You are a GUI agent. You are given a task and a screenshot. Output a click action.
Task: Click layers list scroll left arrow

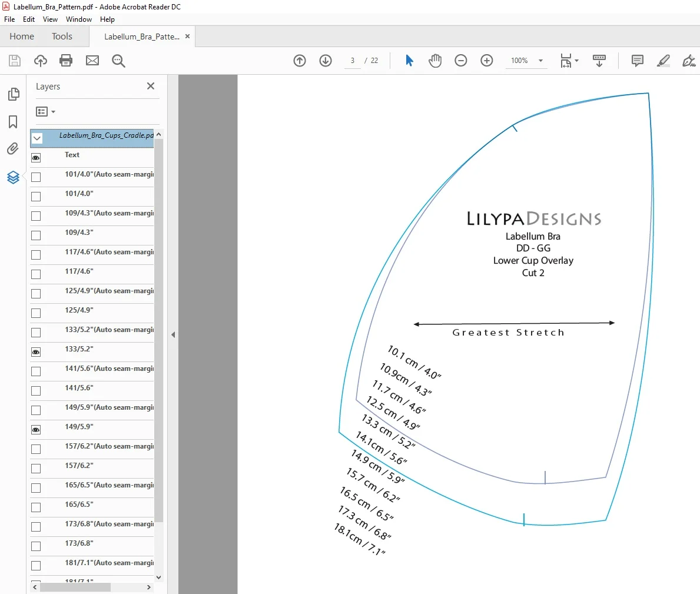coord(35,588)
